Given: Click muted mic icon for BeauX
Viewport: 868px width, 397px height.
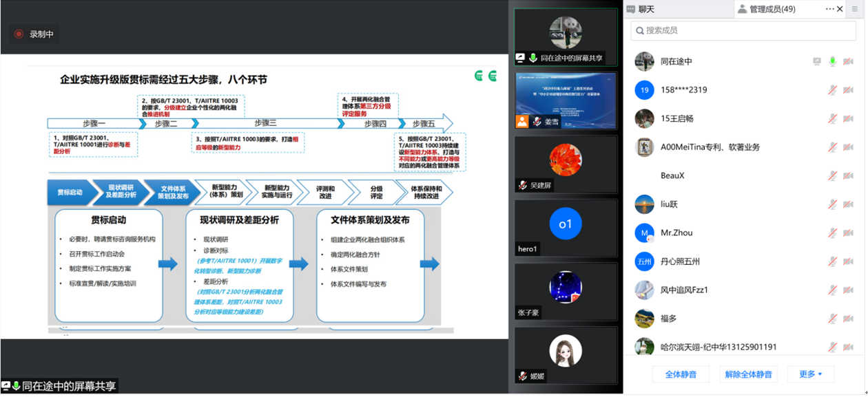Looking at the screenshot, I should [832, 175].
